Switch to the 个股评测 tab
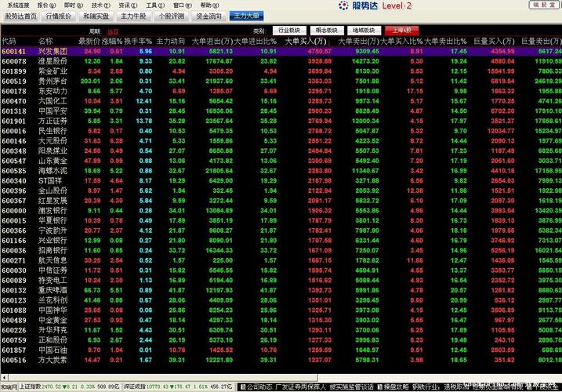562x392 pixels. 172,16
